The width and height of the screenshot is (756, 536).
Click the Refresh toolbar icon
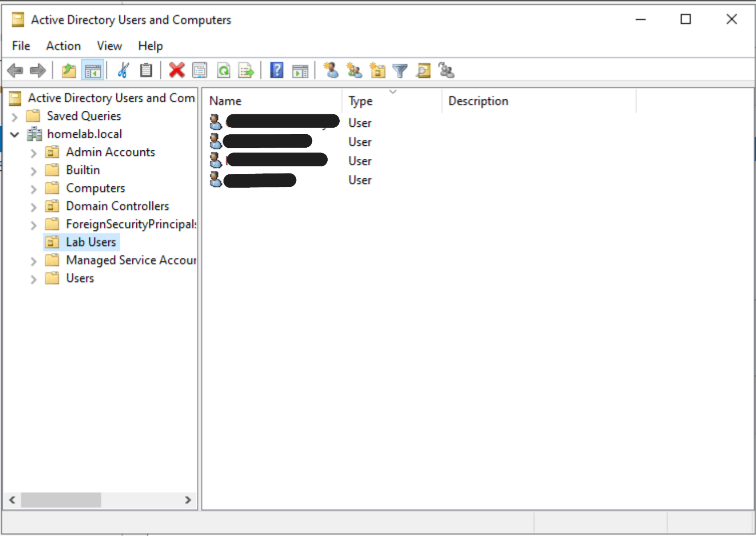click(223, 71)
